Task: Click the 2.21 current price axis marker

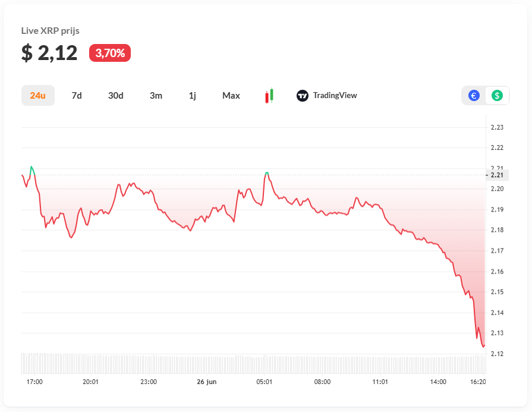Action: click(x=497, y=175)
